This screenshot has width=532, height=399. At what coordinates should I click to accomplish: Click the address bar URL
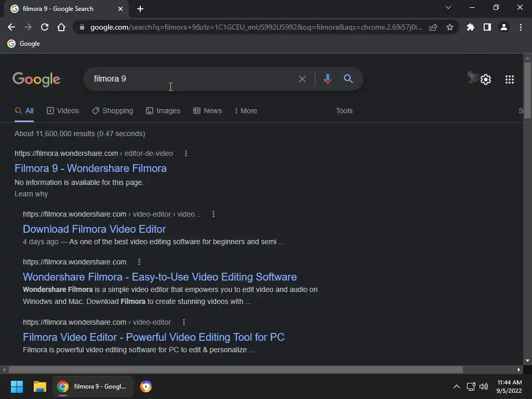tap(256, 27)
